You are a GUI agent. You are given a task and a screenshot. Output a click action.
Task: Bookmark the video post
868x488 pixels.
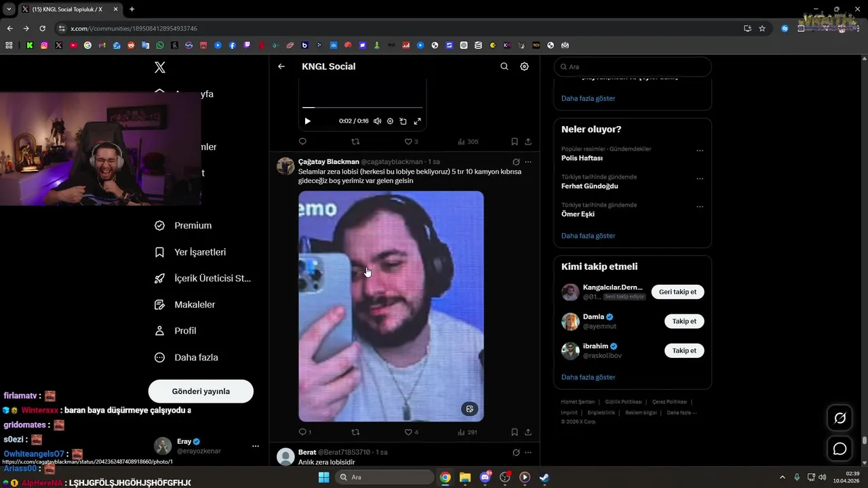(515, 142)
